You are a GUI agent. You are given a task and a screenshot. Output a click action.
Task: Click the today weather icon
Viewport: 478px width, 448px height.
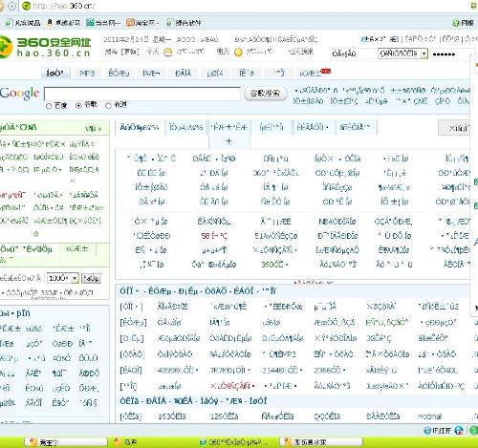[167, 53]
